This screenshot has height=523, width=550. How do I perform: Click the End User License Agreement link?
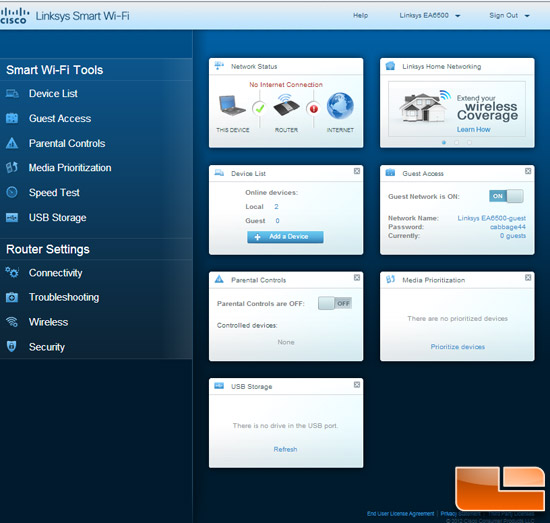pyautogui.click(x=400, y=514)
